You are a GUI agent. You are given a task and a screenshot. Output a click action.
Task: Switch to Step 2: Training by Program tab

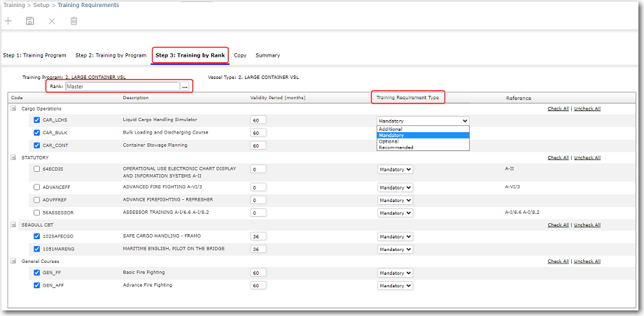coord(111,55)
